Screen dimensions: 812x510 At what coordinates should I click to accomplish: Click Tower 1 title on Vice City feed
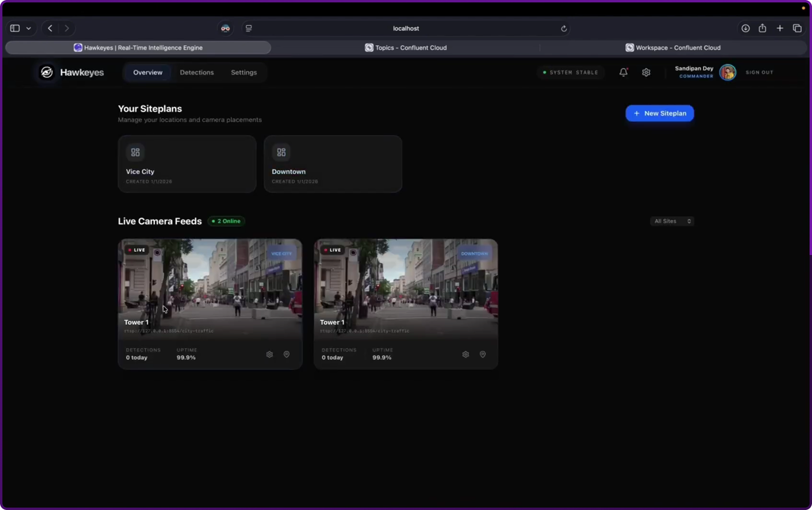137,322
